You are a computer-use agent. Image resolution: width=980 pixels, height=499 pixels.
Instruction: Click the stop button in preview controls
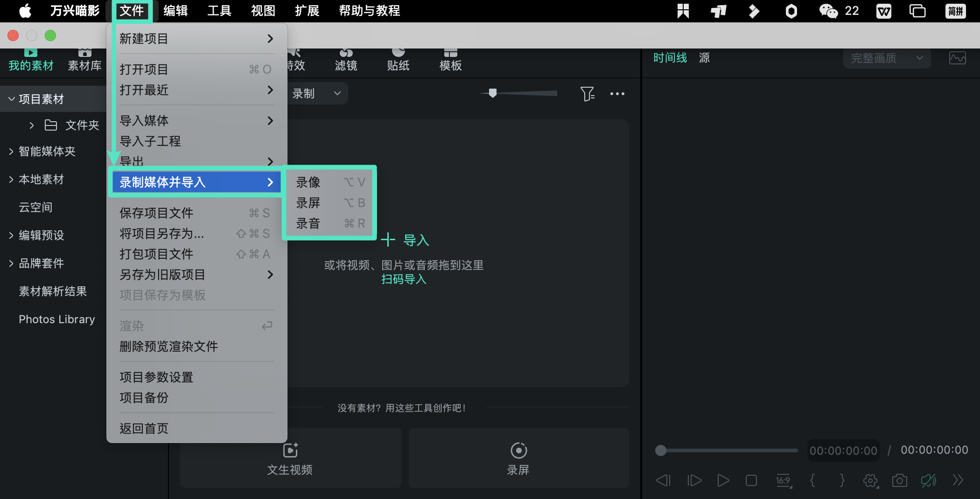751,480
